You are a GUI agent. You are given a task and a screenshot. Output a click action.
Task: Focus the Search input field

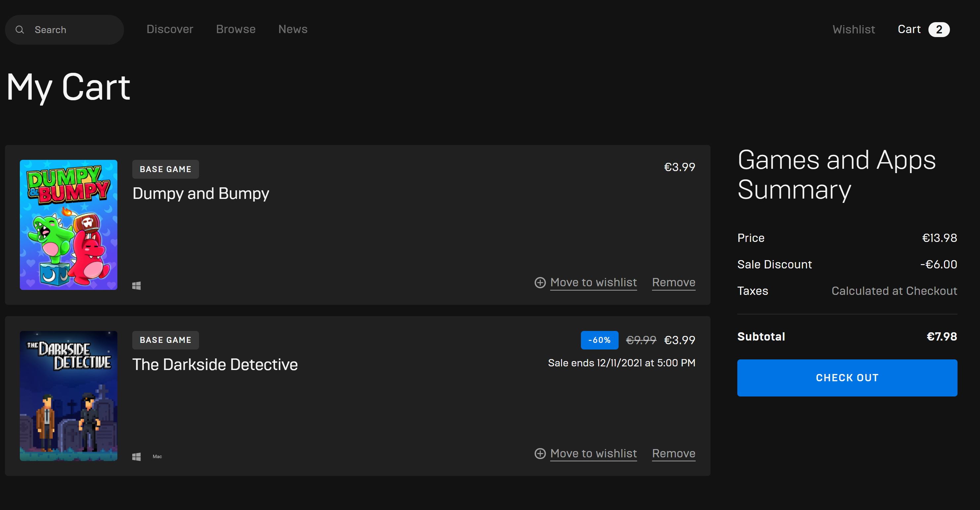64,30
